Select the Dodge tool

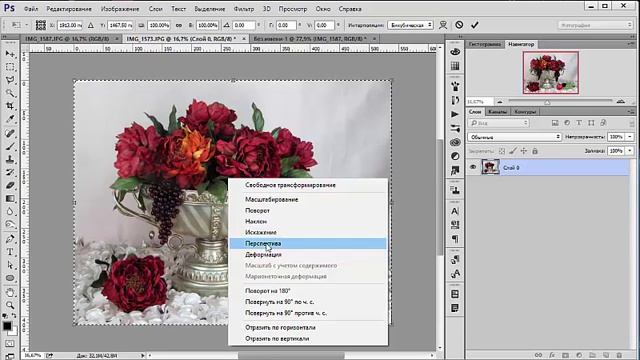(x=10, y=225)
